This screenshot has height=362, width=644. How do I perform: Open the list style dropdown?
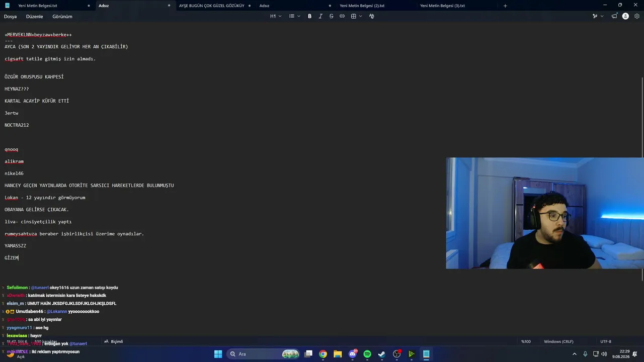point(294,16)
